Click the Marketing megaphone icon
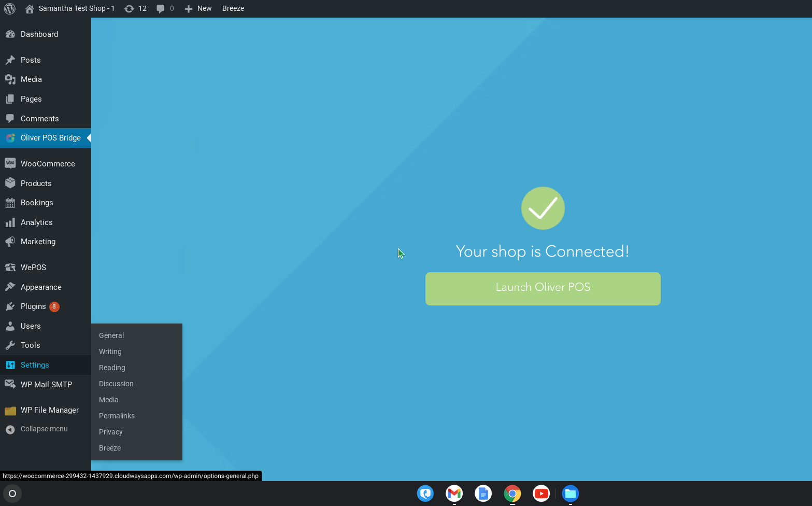 click(10, 242)
